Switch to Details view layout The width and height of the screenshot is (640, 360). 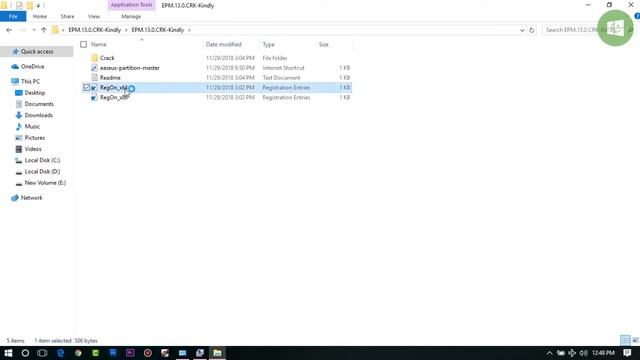click(625, 340)
